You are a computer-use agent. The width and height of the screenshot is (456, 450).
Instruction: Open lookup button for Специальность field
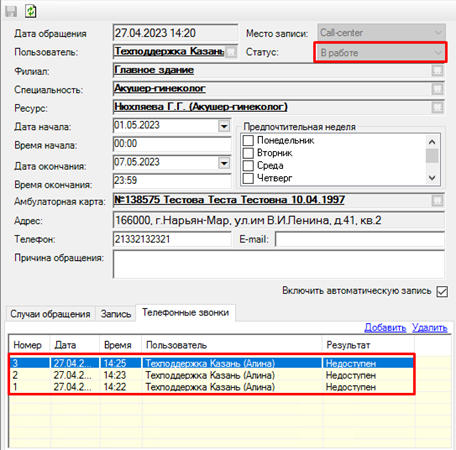437,89
